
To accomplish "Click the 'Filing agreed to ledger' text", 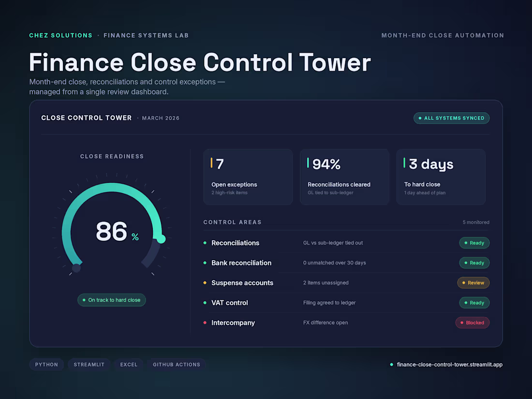I will coord(329,303).
